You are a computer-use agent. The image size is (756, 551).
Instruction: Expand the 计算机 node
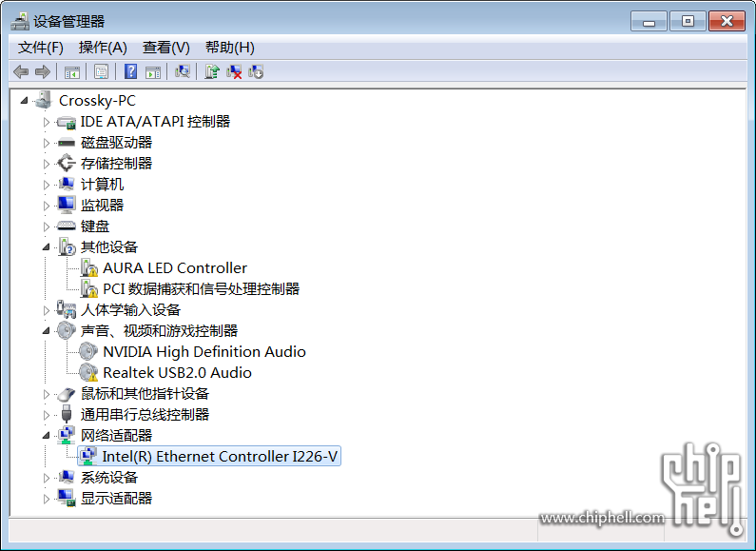pos(47,185)
